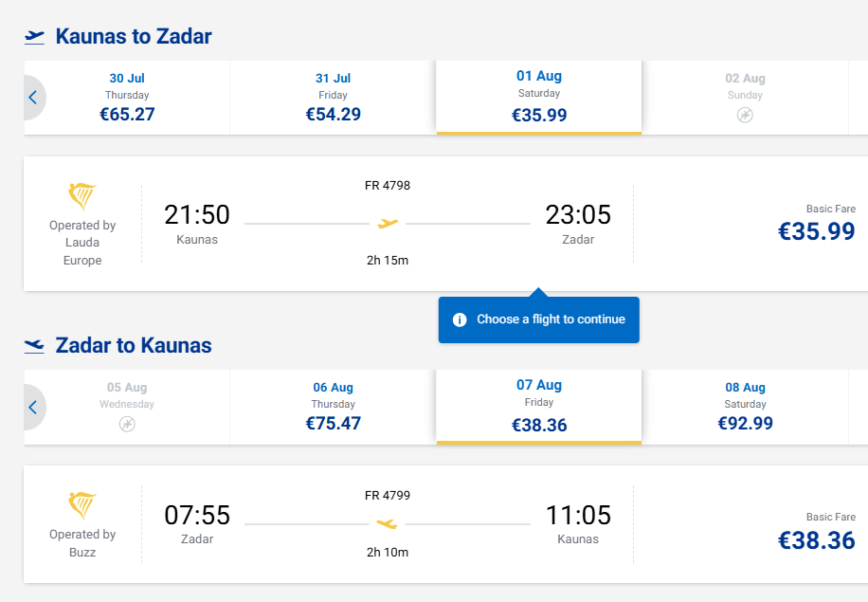The width and height of the screenshot is (868, 602).
Task: Click the no-flight icon under 02 Aug Sunday
Action: 745,115
